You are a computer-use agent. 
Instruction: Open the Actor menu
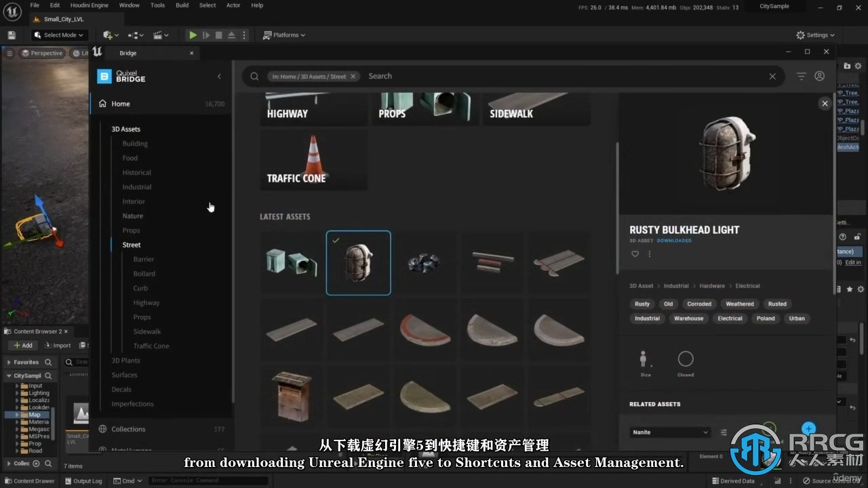coord(233,5)
